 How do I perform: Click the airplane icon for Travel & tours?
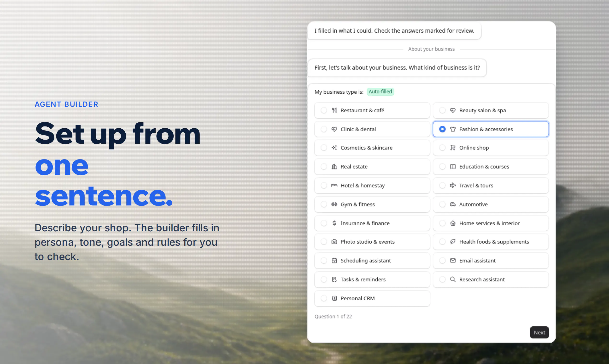[453, 185]
